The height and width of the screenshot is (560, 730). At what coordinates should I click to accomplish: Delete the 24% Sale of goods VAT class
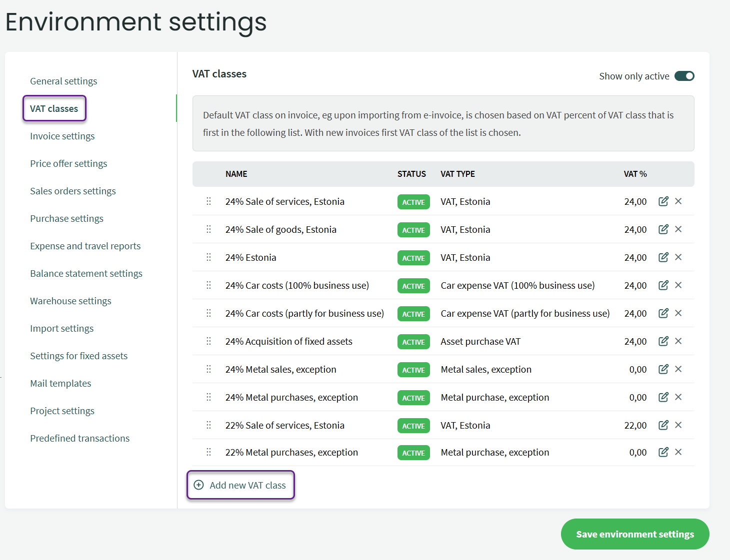click(x=678, y=229)
